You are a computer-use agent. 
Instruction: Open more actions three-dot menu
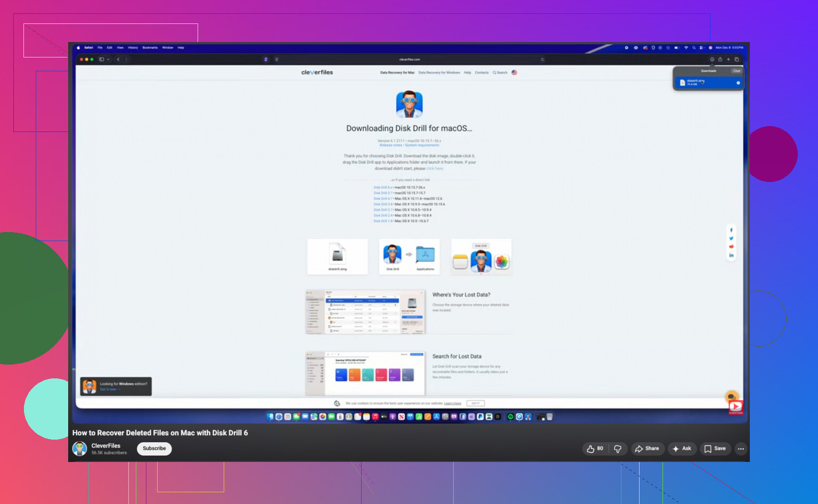(741, 449)
